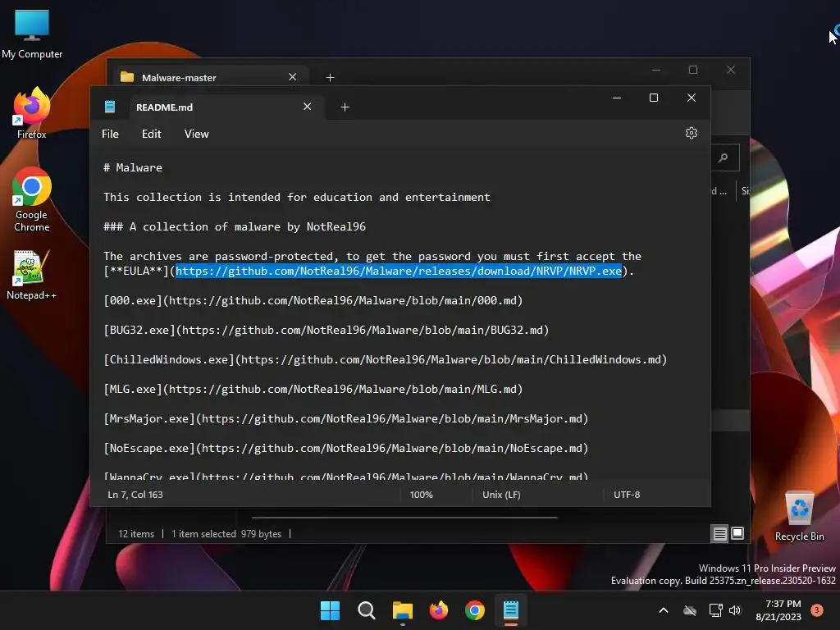Click the MrsMajor.exe link line

346,418
